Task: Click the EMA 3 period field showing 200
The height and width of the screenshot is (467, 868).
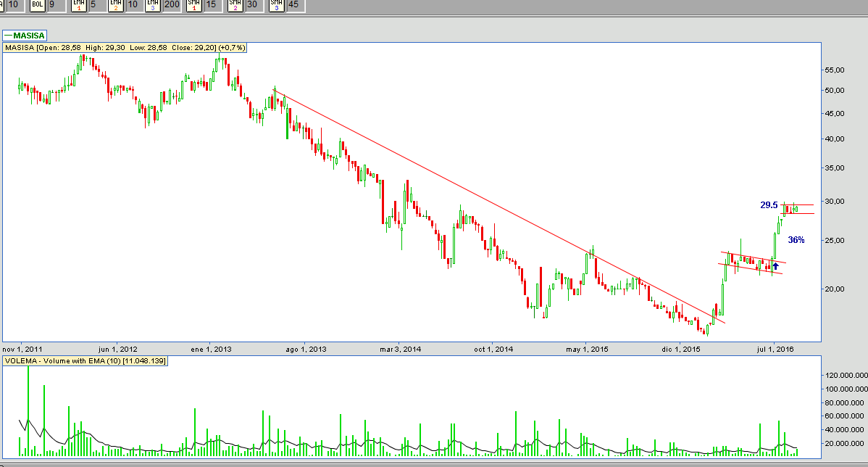Action: click(x=172, y=4)
